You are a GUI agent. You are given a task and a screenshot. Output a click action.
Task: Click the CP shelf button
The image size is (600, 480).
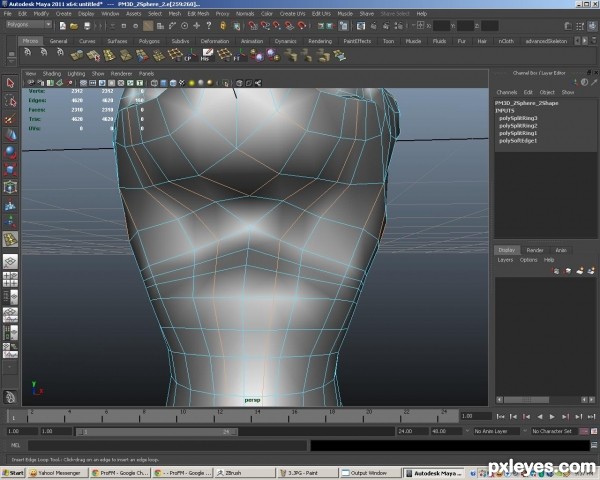point(190,55)
